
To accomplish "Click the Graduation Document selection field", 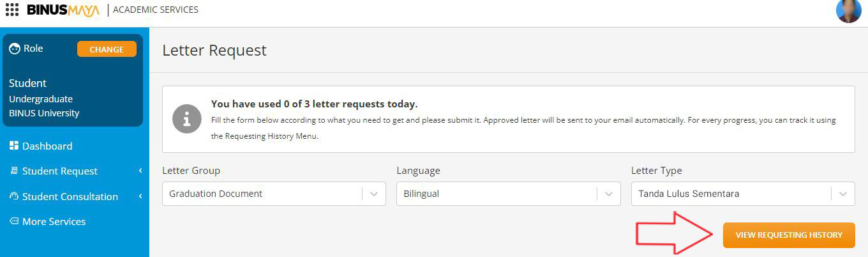I will click(262, 194).
